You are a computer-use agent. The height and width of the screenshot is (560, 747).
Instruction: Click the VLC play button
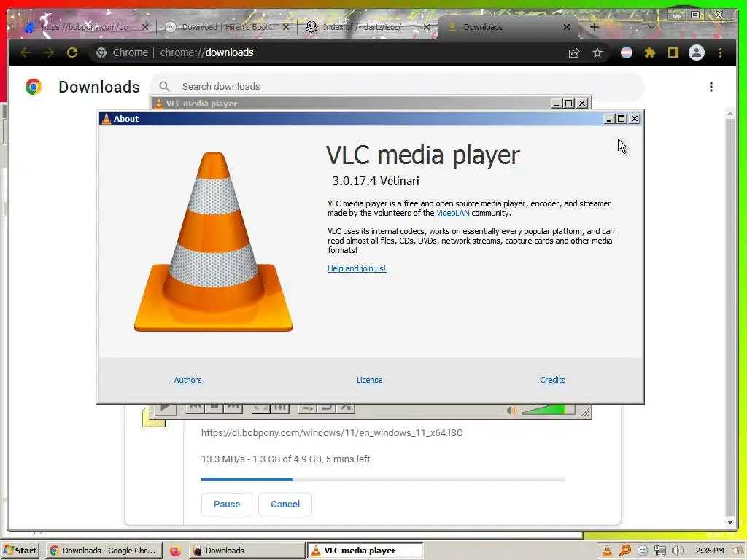166,408
